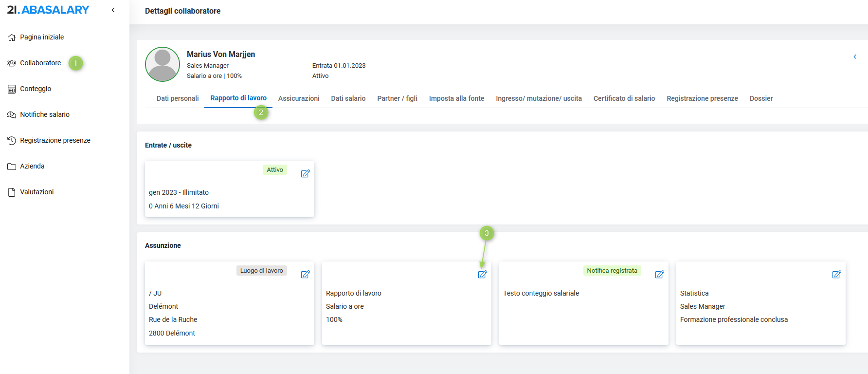Click the Conteggio calculator icon
The height and width of the screenshot is (374, 868).
pos(12,89)
